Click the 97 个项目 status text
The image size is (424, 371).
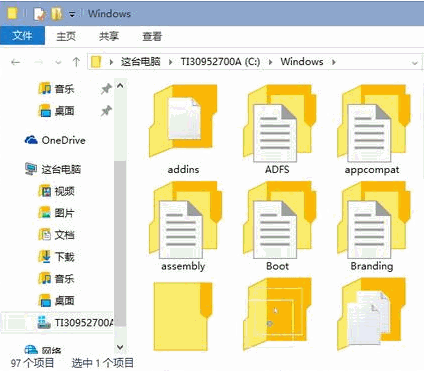(x=32, y=363)
